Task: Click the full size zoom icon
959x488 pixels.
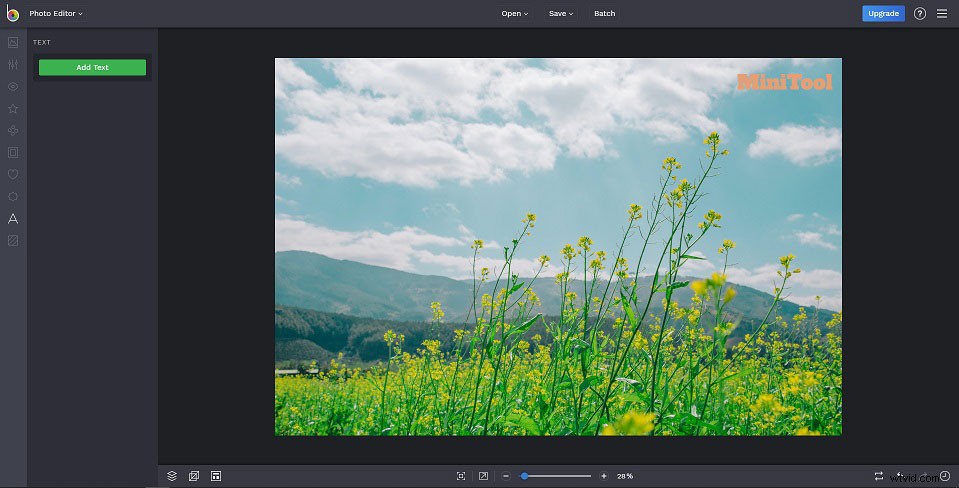Action: pyautogui.click(x=483, y=476)
